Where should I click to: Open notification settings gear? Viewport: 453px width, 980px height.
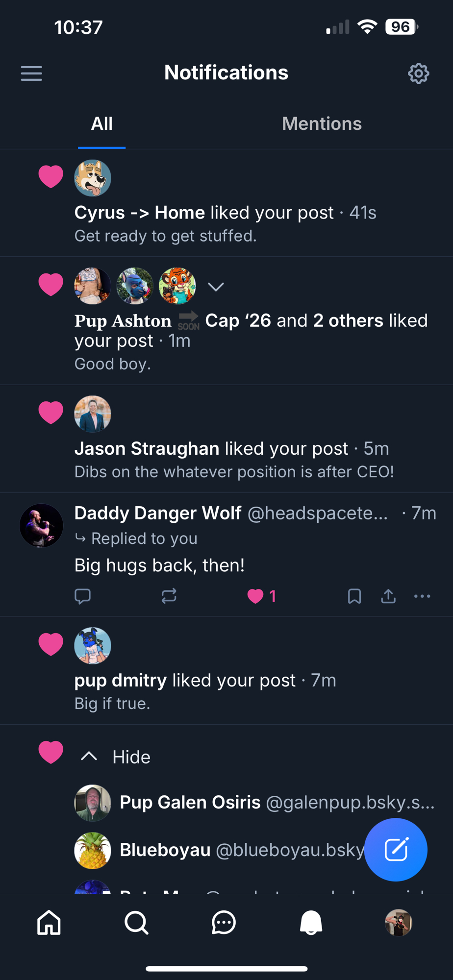click(x=418, y=73)
